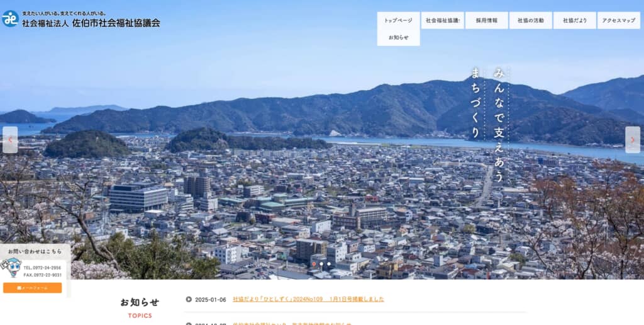
Task: Open the お知らせ menu item
Action: point(398,37)
